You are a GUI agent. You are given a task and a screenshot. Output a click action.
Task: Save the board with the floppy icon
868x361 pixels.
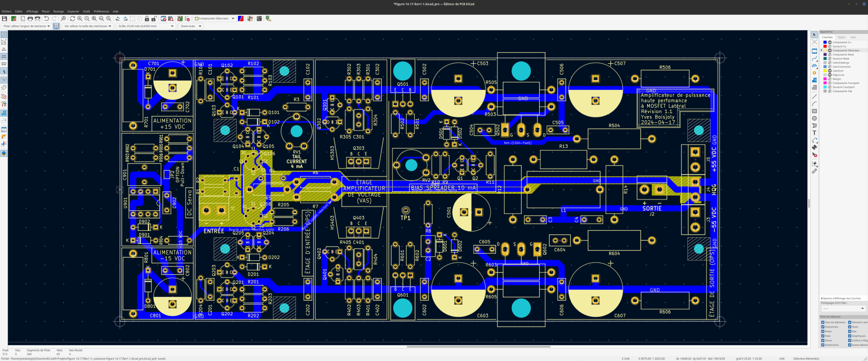[x=5, y=19]
